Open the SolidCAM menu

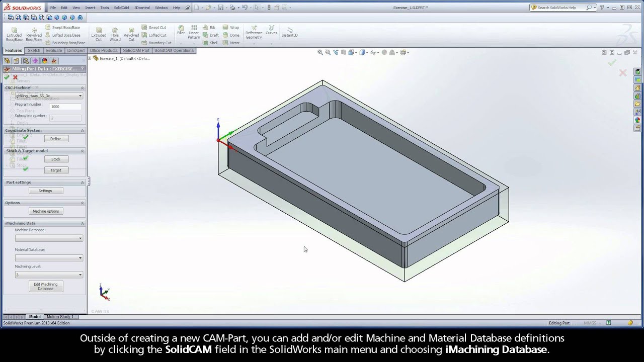121,8
